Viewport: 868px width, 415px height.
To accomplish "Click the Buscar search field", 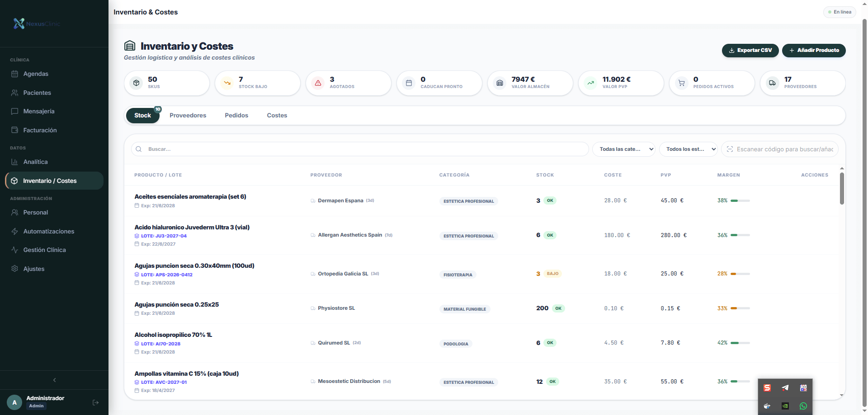I will coord(360,149).
